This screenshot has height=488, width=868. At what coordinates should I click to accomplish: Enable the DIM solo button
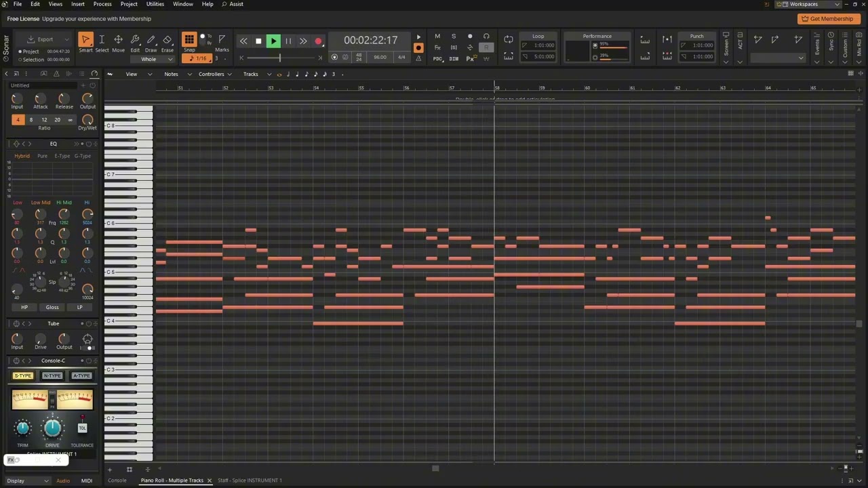(454, 59)
